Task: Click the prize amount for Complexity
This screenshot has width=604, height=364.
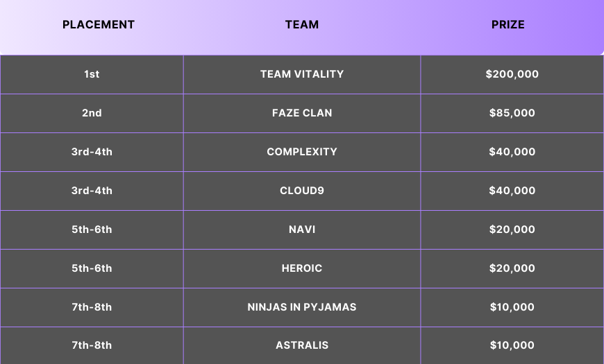Action: coord(512,152)
